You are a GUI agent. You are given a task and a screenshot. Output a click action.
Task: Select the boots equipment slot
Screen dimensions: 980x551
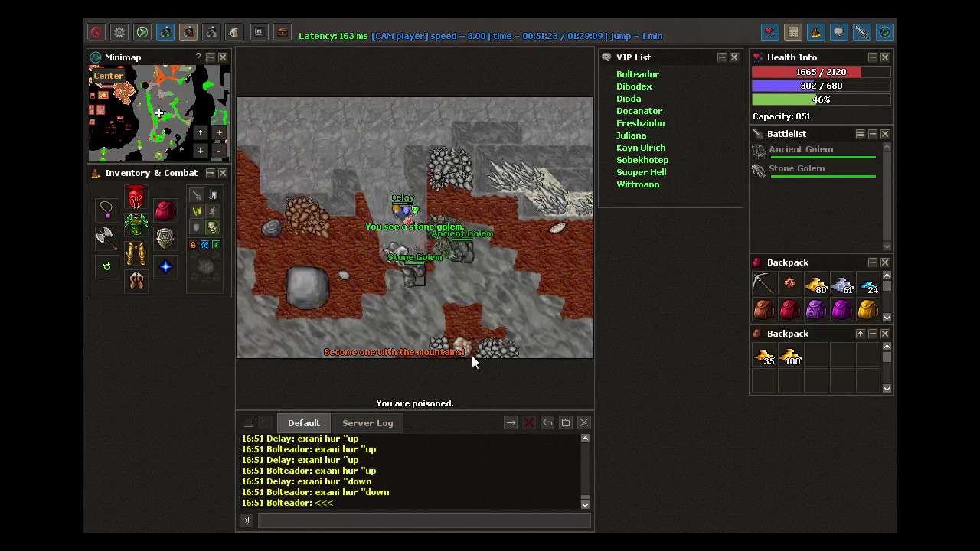136,282
